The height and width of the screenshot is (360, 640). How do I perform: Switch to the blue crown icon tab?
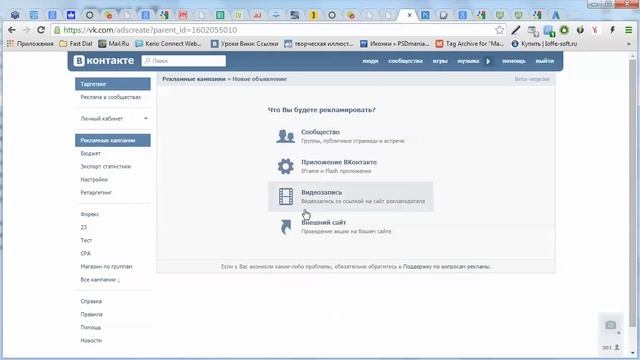click(x=71, y=15)
